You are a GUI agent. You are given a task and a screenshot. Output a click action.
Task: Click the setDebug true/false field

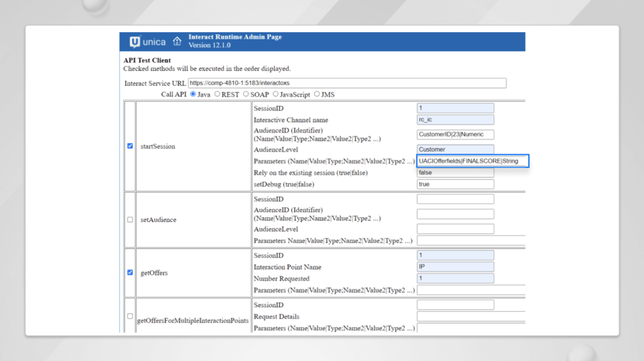[455, 184]
